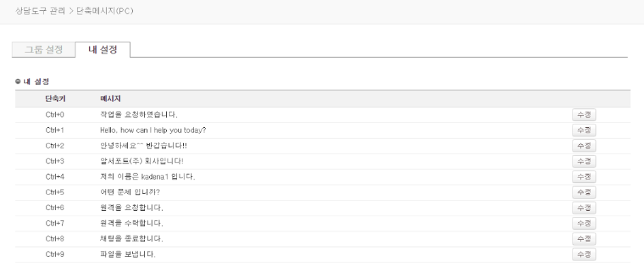Click 수정 for Ctrl+8 채팅을 종료합니다
644x272 pixels.
584,239
